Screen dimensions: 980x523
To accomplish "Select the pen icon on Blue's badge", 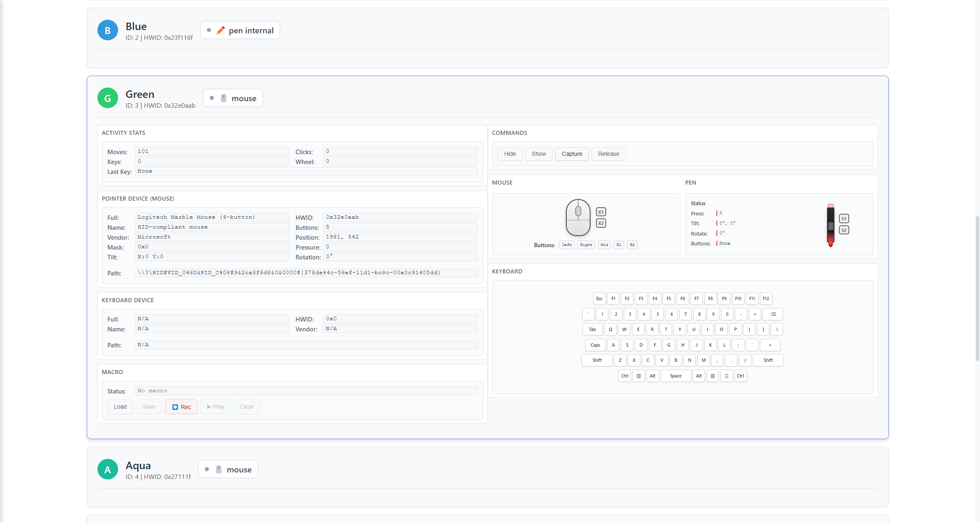I will pos(220,30).
